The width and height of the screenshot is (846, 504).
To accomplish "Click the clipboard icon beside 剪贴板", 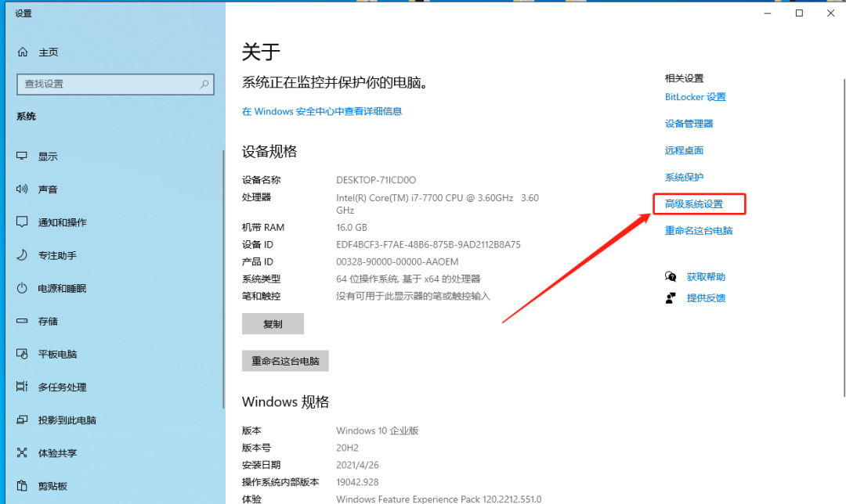I will tap(22, 485).
